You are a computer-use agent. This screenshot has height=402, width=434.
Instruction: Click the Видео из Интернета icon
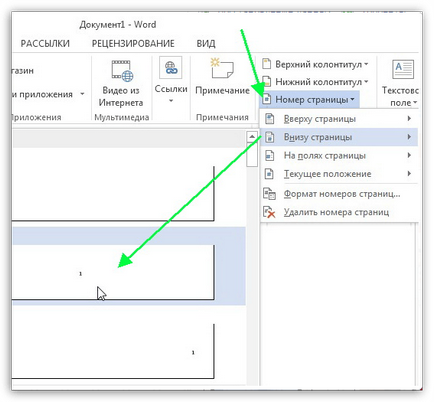[x=122, y=71]
